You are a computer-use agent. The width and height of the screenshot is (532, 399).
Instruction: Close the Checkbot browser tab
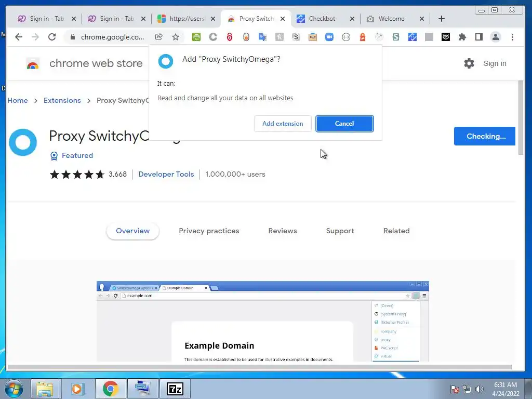352,19
